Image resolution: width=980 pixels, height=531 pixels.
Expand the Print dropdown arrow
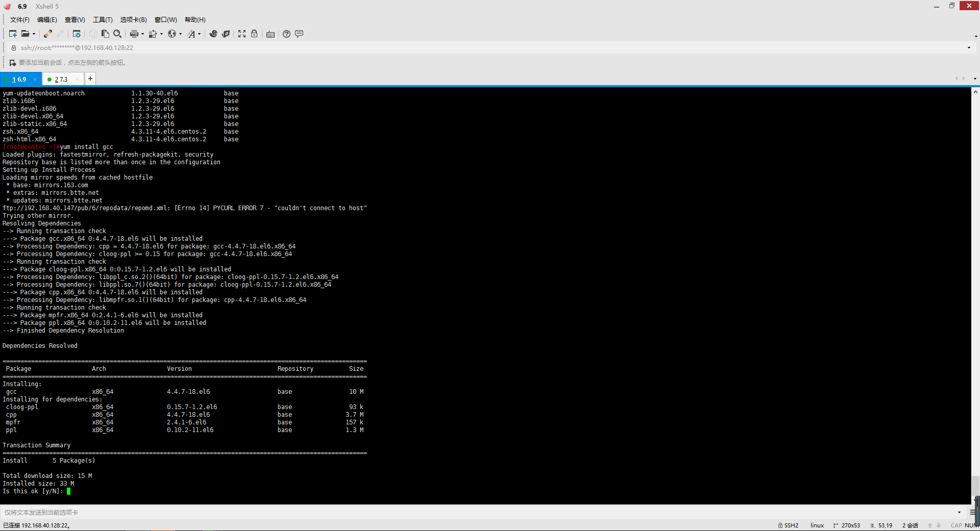pyautogui.click(x=142, y=34)
